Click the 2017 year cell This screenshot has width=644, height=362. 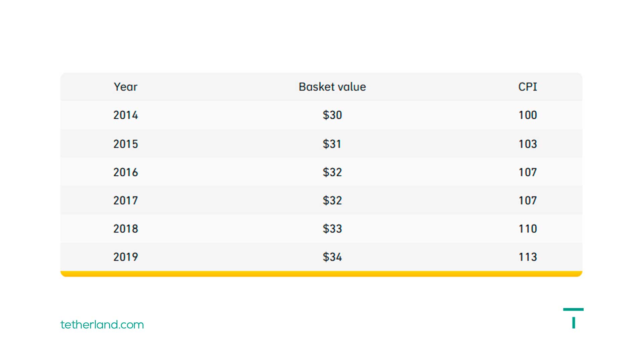coord(125,200)
